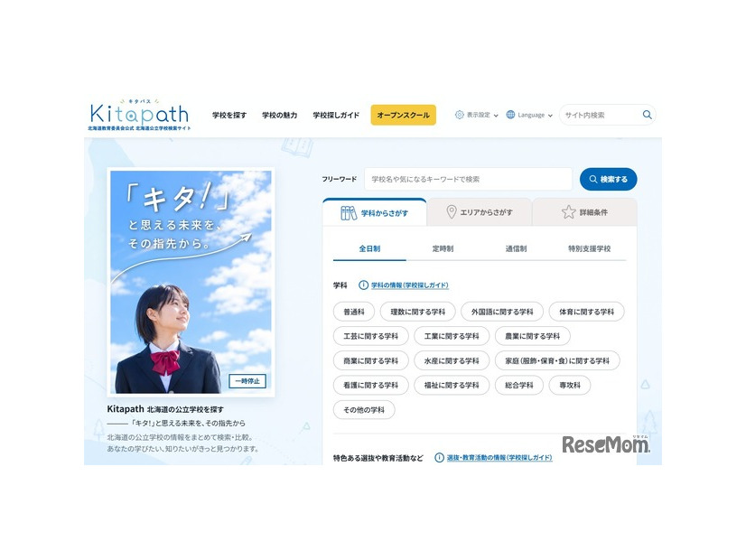
Task: Click the globe icon beside Language
Action: [510, 115]
